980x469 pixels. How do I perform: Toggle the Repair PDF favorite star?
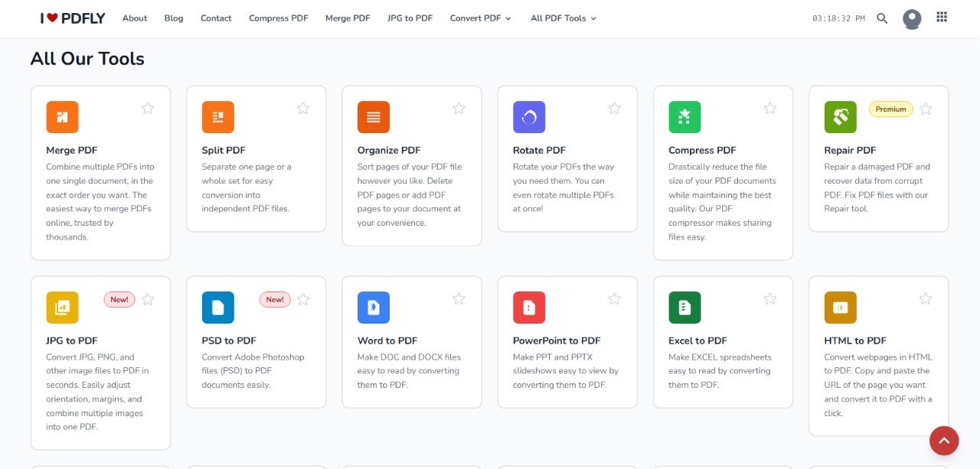(926, 109)
